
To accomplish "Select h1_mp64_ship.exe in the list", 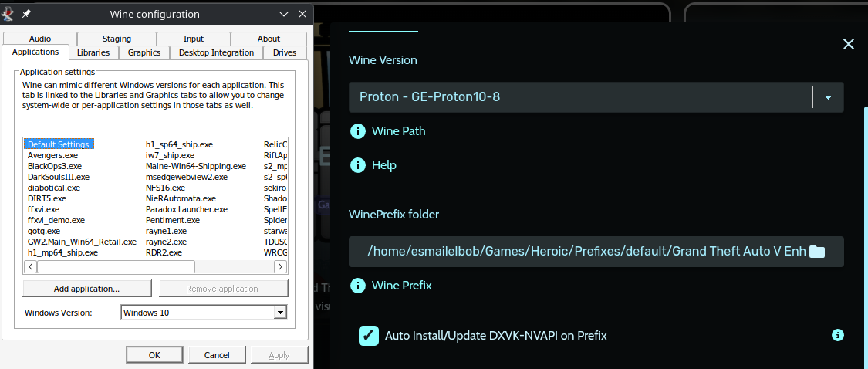I will tap(62, 252).
